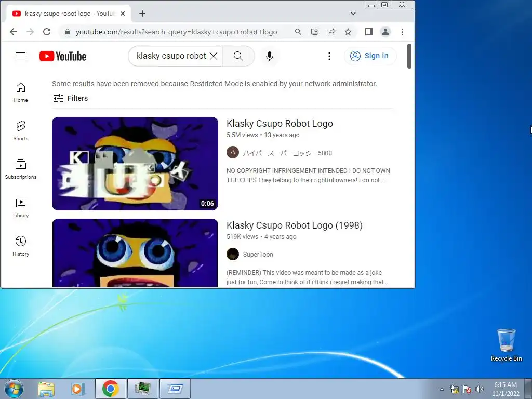
Task: Open Shorts in the sidebar
Action: pyautogui.click(x=21, y=130)
